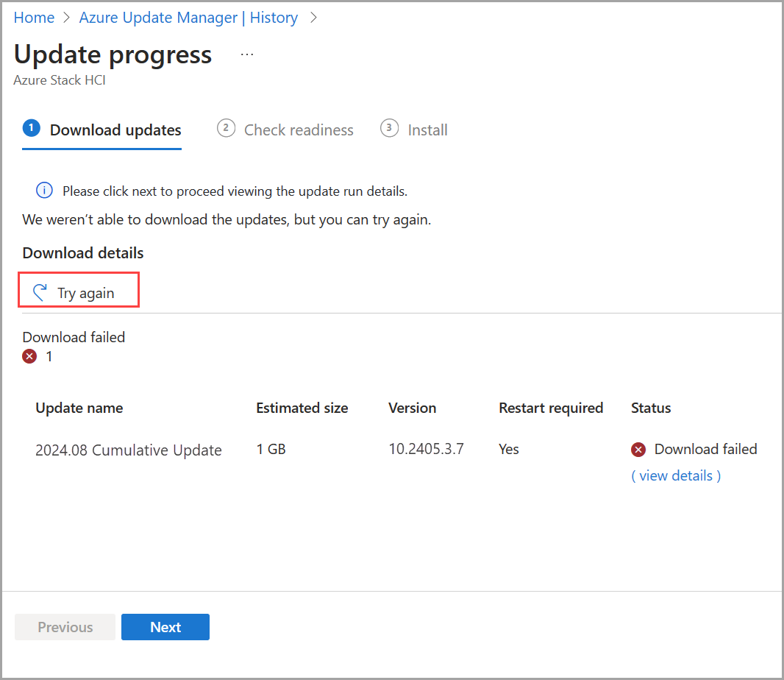Click the failed count number 1
784x680 pixels.
49,357
